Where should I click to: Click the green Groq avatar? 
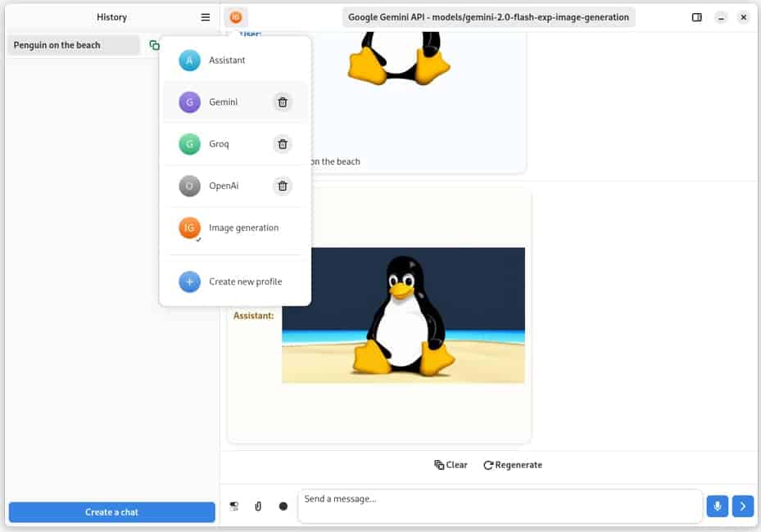[x=189, y=144]
